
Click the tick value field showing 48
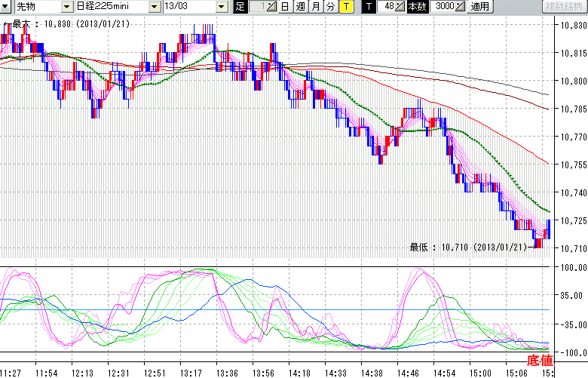(x=387, y=7)
